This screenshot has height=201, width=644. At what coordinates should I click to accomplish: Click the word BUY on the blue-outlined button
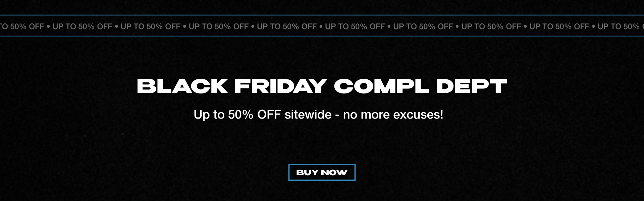click(307, 173)
